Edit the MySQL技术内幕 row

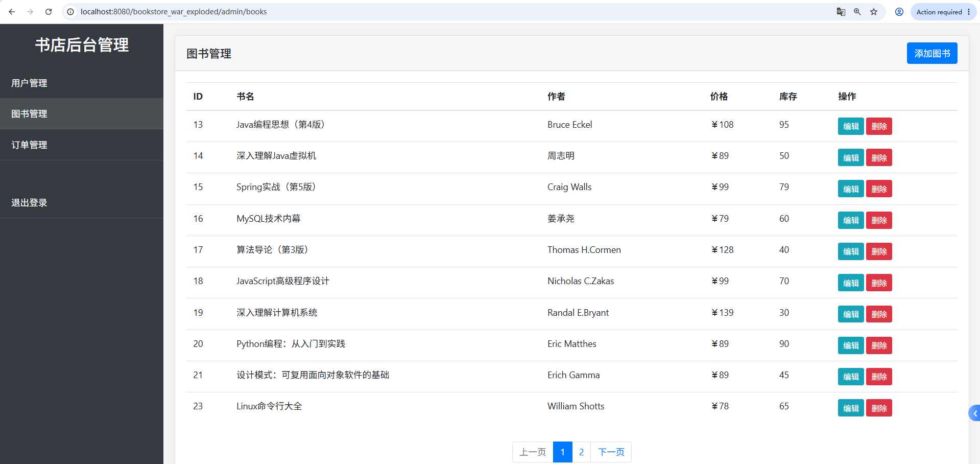851,220
